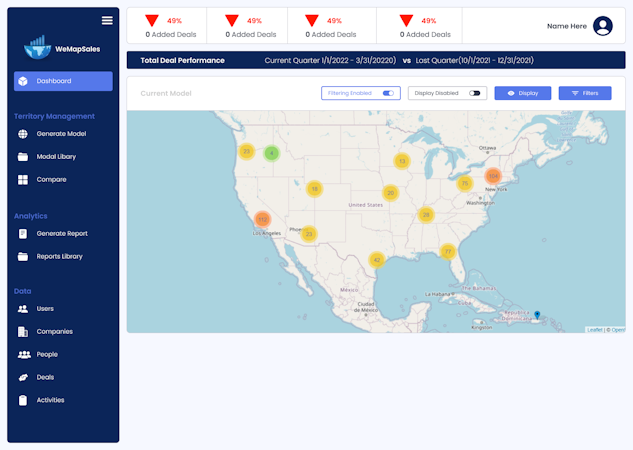The image size is (633, 450).
Task: Click the green 4 cluster marker
Action: 272,153
